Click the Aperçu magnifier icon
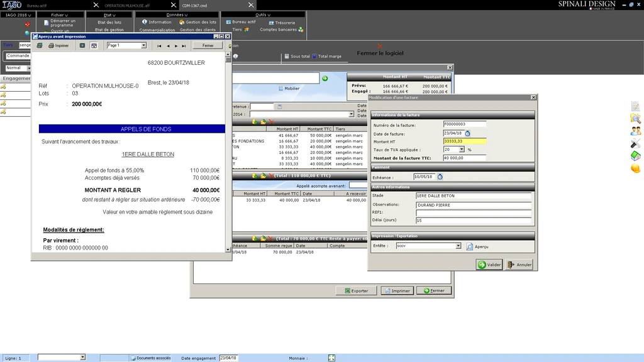 470,246
